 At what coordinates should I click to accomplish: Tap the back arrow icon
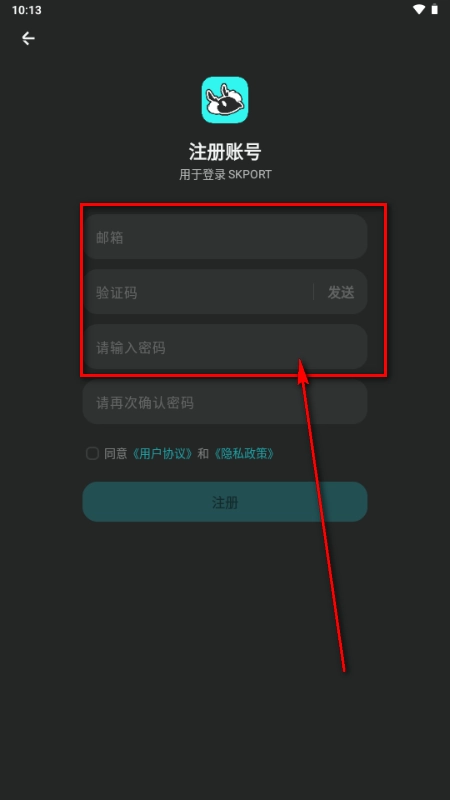[28, 38]
